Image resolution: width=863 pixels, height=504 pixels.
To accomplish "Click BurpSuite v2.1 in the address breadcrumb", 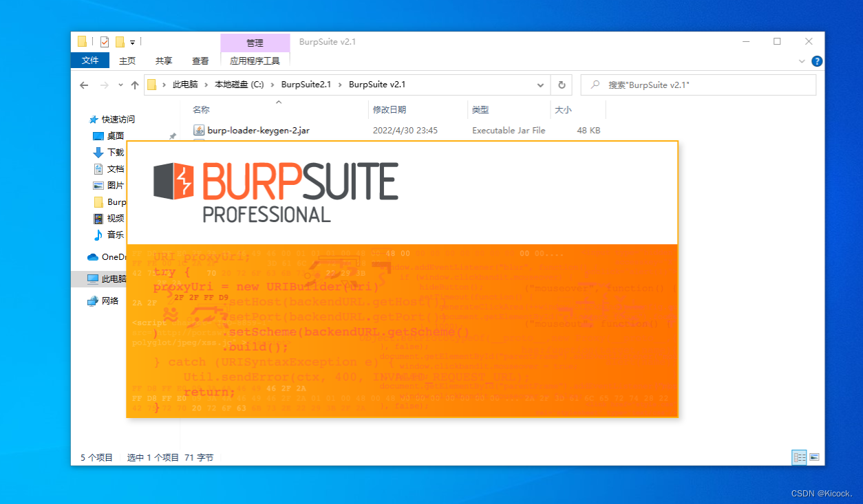I will [377, 85].
